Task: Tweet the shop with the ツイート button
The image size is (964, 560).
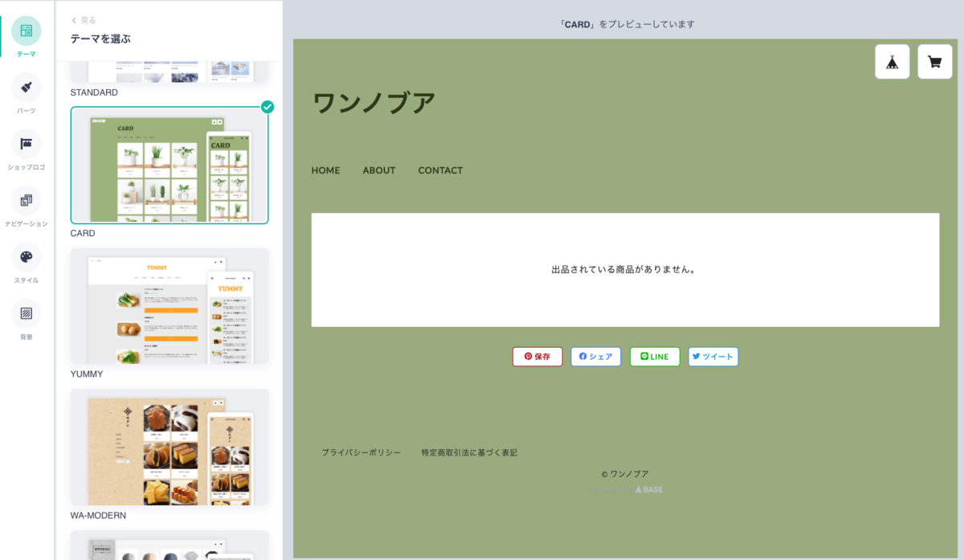Action: click(x=713, y=356)
